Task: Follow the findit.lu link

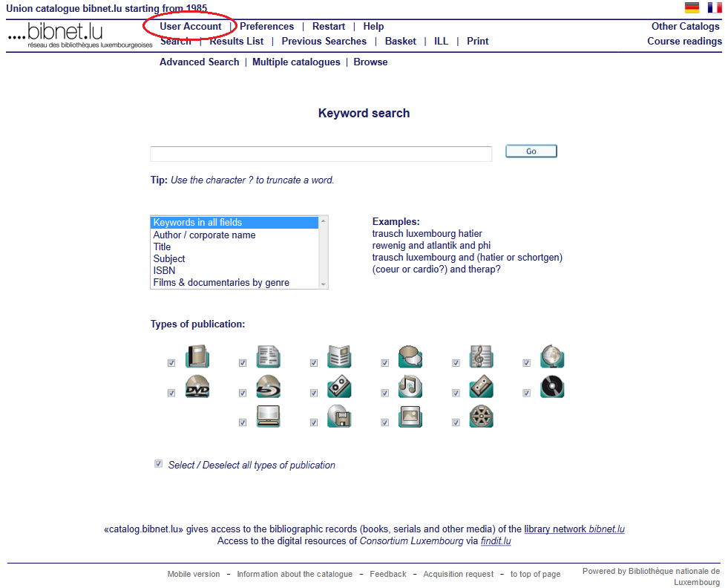Action: click(x=496, y=541)
